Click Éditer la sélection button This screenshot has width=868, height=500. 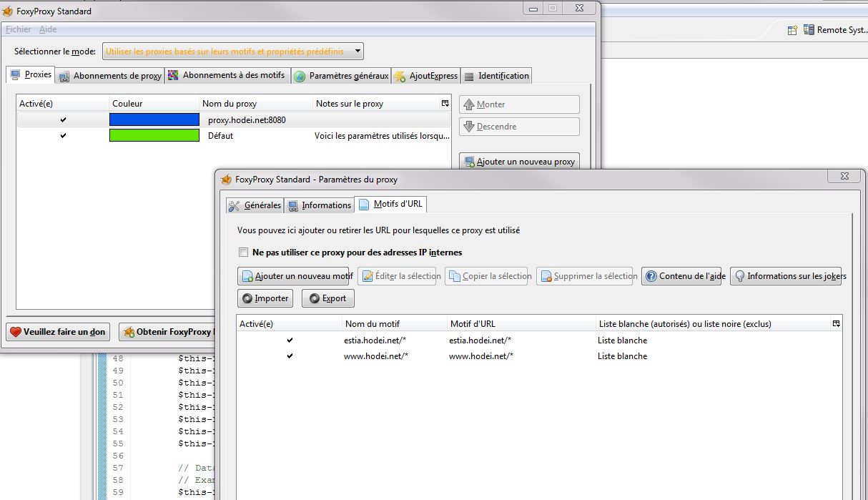tap(397, 276)
